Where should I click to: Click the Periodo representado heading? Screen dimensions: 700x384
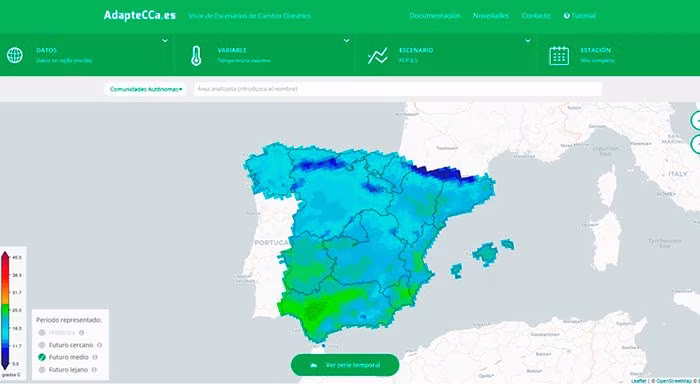[x=69, y=320]
